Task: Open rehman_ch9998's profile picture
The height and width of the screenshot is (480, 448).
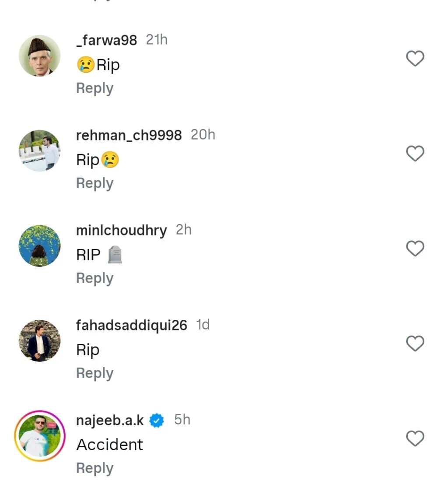Action: tap(39, 151)
